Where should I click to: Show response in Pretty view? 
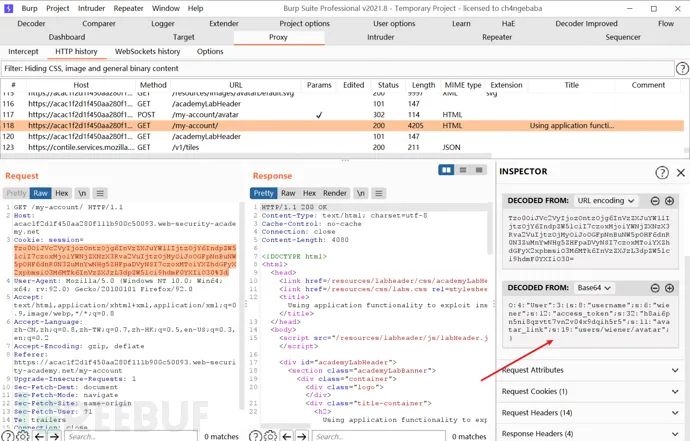click(264, 193)
